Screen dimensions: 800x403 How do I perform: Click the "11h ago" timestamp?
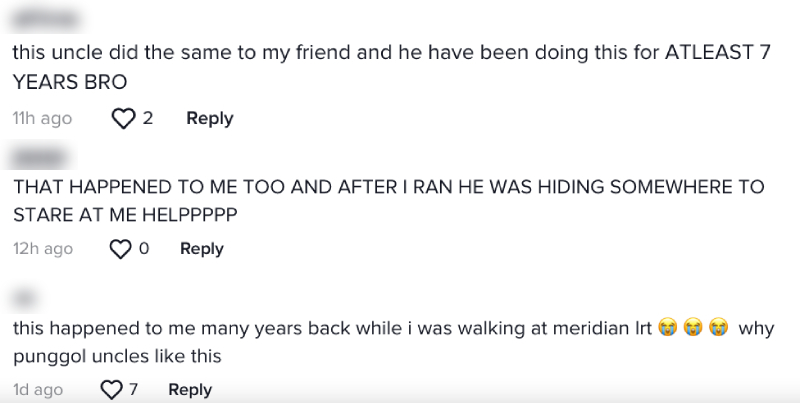point(42,118)
